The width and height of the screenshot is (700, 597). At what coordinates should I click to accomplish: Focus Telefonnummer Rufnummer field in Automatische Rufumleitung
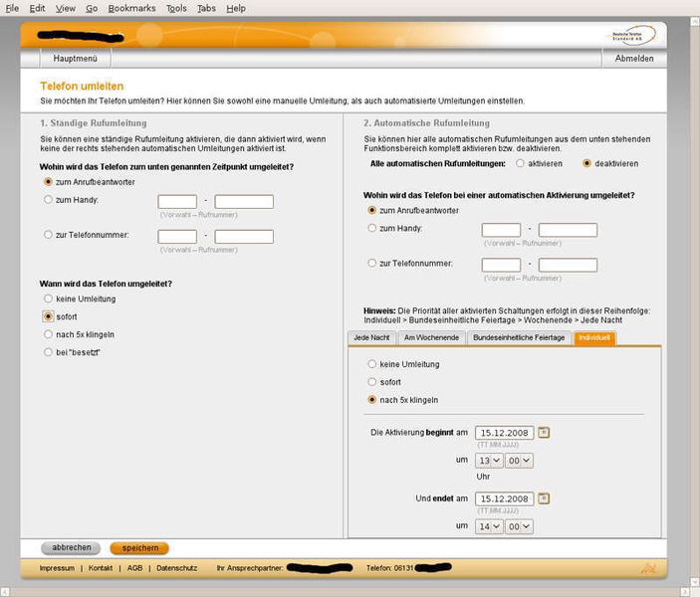568,265
